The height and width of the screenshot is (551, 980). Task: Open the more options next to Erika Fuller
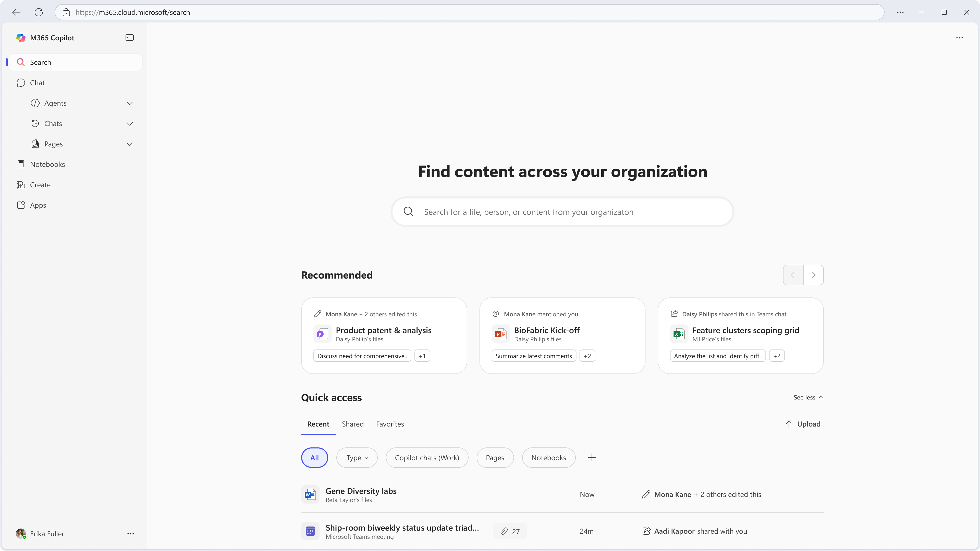point(130,533)
